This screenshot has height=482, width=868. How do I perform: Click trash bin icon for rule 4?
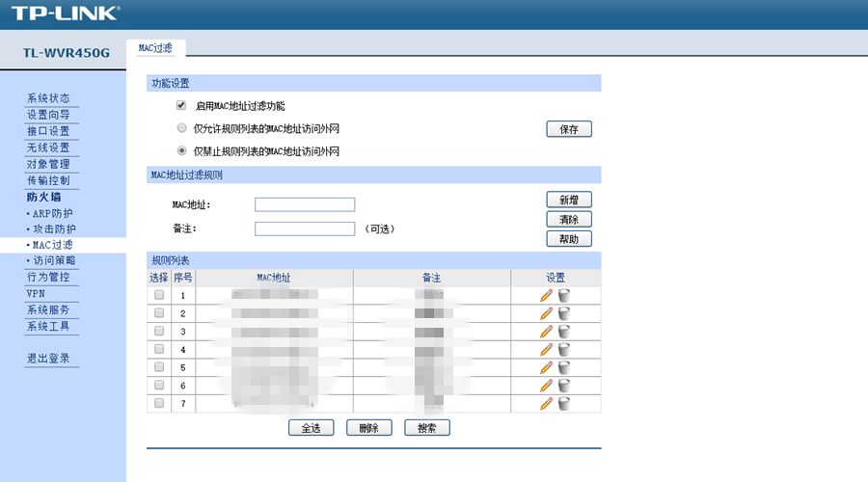click(x=563, y=349)
